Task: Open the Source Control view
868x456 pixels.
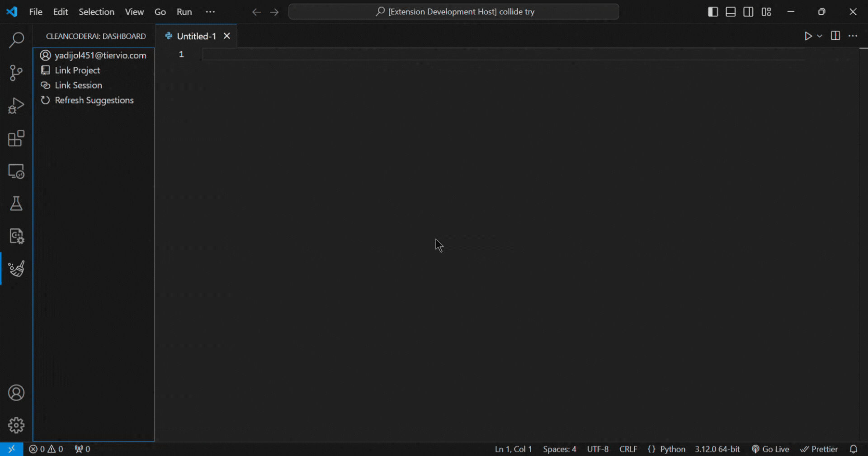Action: coord(16,72)
